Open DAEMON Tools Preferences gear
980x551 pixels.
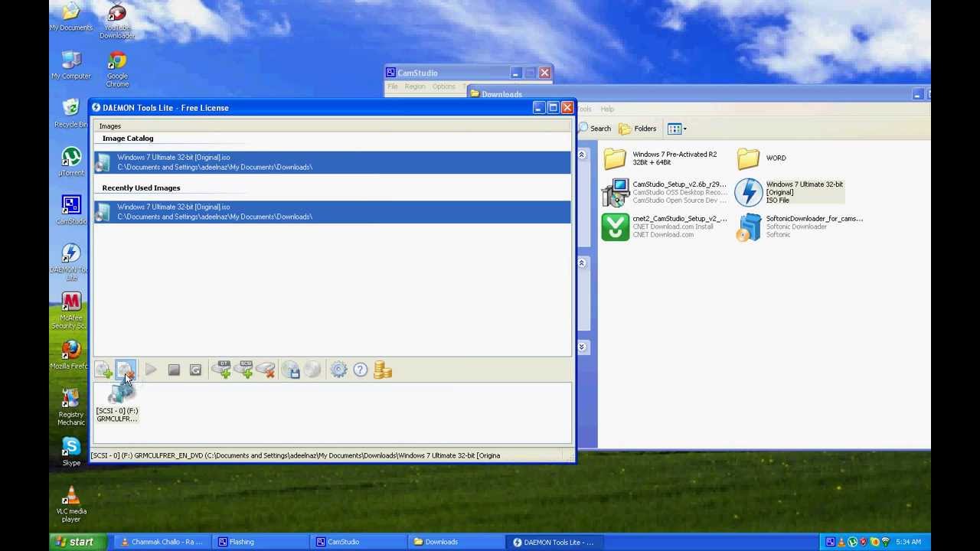tap(338, 370)
